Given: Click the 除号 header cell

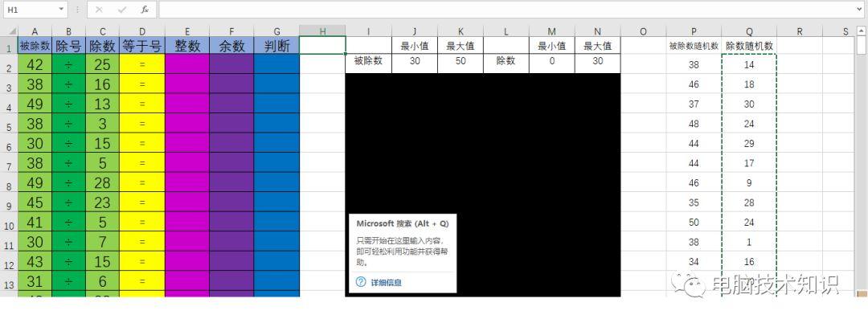Looking at the screenshot, I should (68, 46).
